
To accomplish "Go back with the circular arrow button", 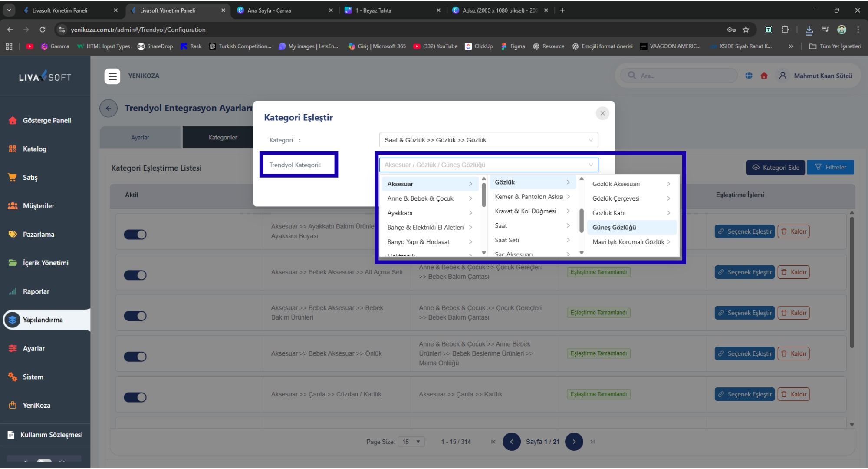I will point(108,108).
